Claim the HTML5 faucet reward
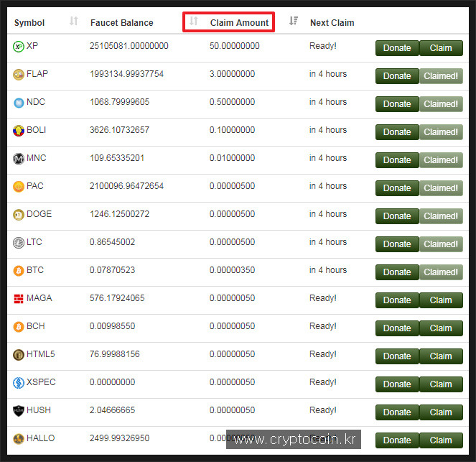476x462 pixels. point(441,356)
